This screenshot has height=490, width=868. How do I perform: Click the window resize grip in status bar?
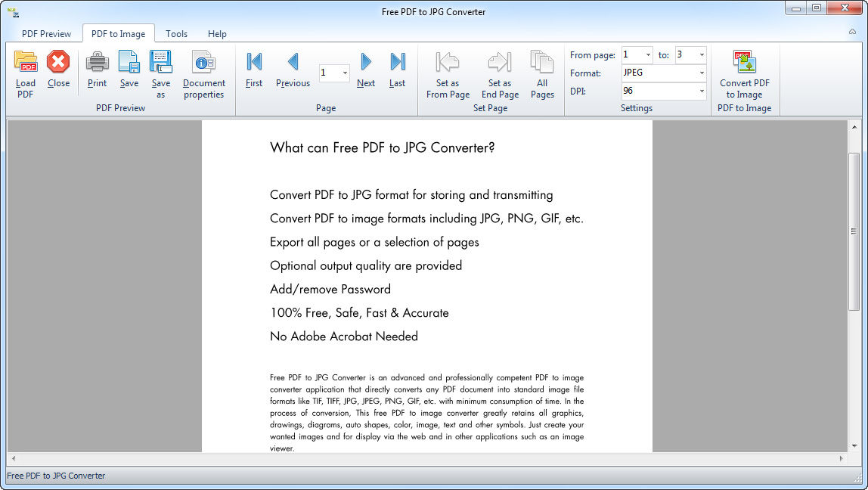[859, 476]
